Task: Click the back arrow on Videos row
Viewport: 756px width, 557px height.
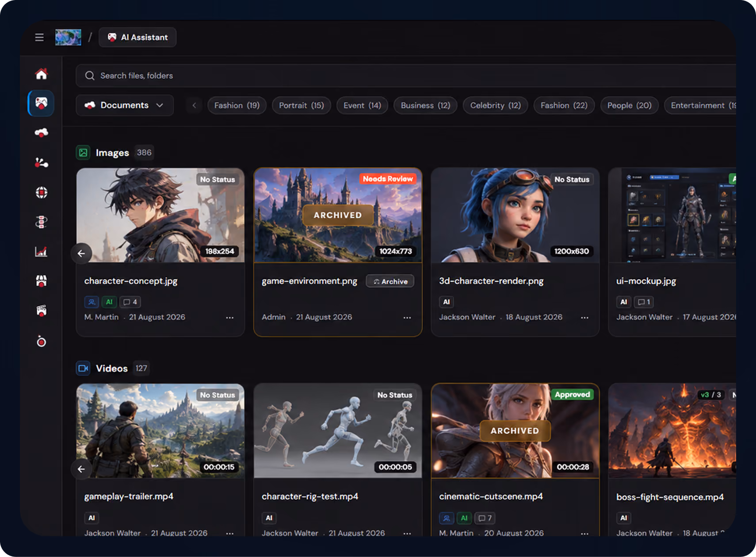Action: [x=81, y=469]
